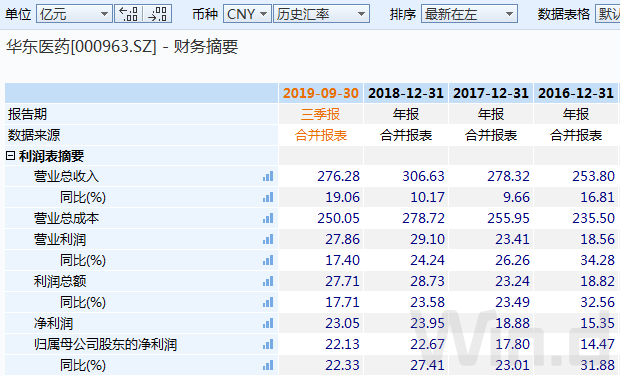The height and width of the screenshot is (376, 620).
Task: Click the cost value 250.05
Action: pos(338,218)
